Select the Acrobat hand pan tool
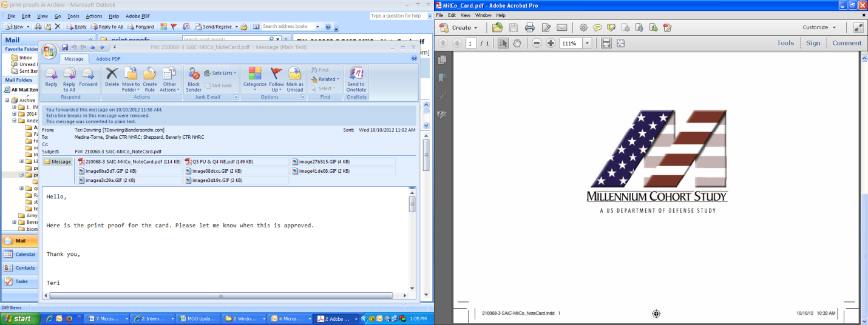 [x=517, y=43]
